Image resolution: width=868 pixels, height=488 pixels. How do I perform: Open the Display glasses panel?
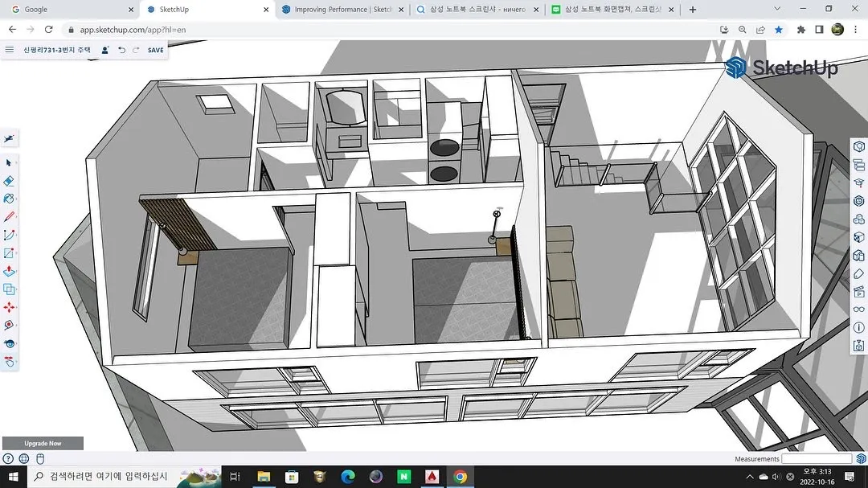click(x=859, y=310)
